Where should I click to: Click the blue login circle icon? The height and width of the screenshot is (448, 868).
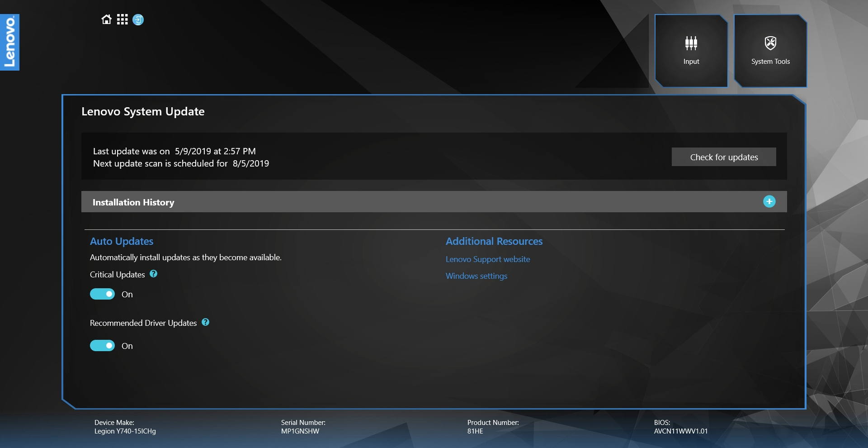coord(138,20)
